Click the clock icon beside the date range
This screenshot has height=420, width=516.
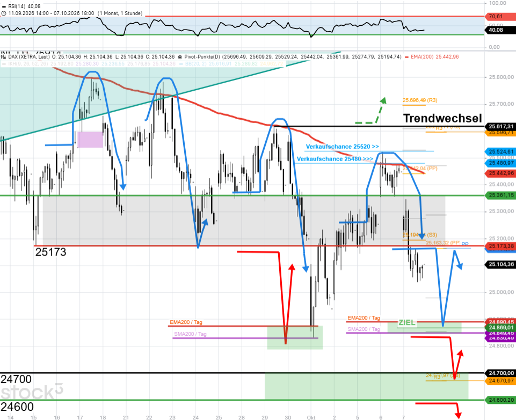[x=4, y=13]
